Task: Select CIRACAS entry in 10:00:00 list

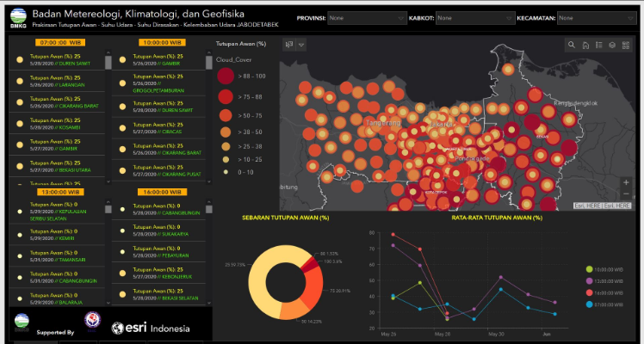Action: pos(159,128)
